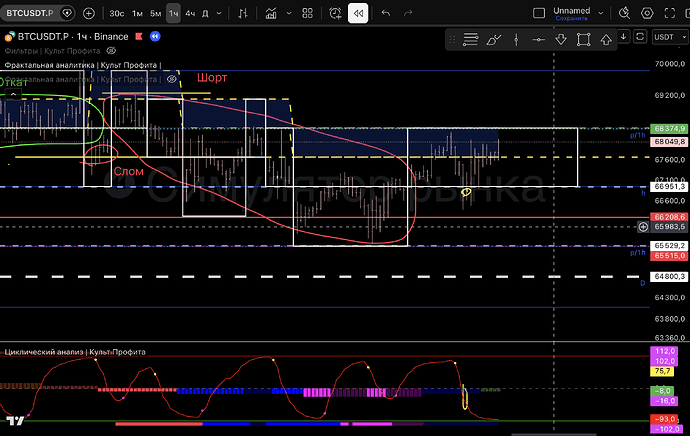Activate the bar replay rewind button
This screenshot has height=436, width=690.
coord(357,14)
